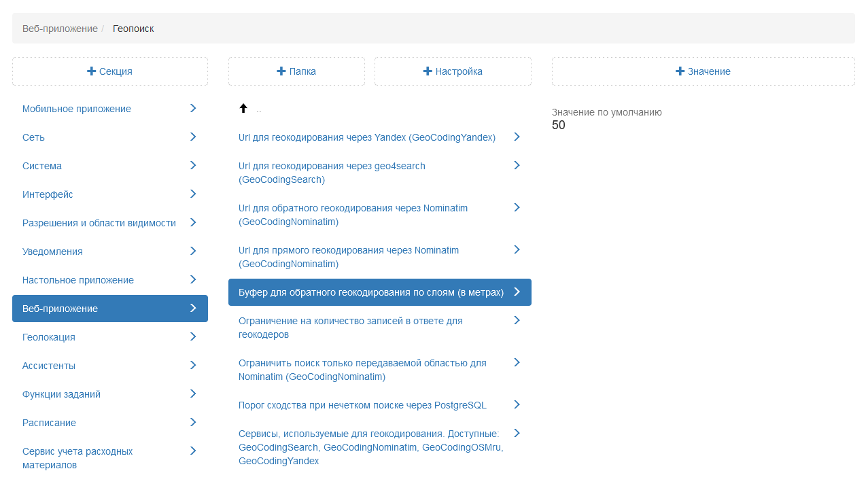Select the Система section
868x488 pixels.
point(42,166)
